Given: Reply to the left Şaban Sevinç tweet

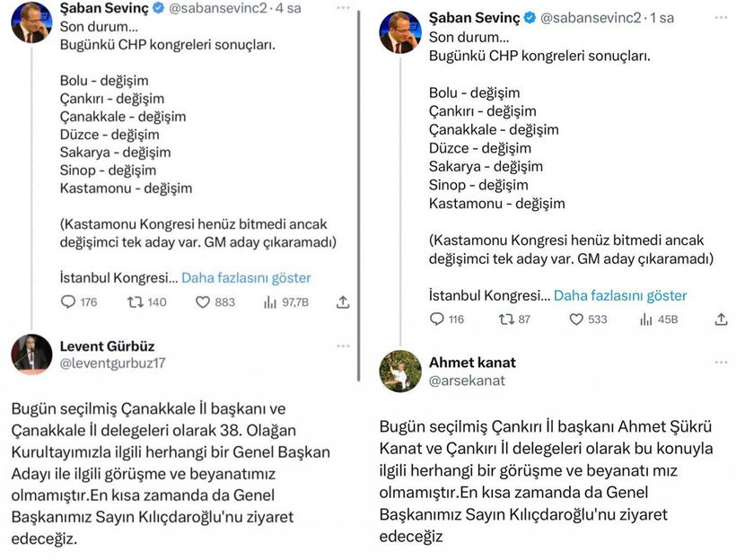Looking at the screenshot, I should tap(68, 302).
